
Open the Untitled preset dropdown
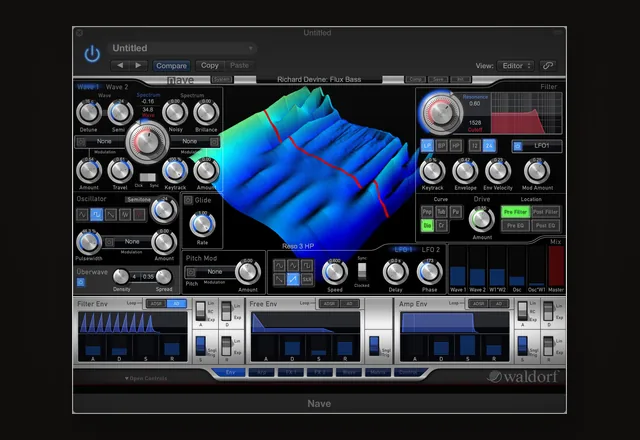pos(182,48)
